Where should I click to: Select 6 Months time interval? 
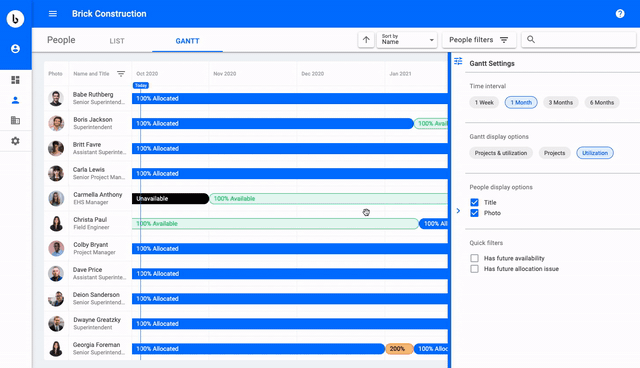pyautogui.click(x=602, y=102)
